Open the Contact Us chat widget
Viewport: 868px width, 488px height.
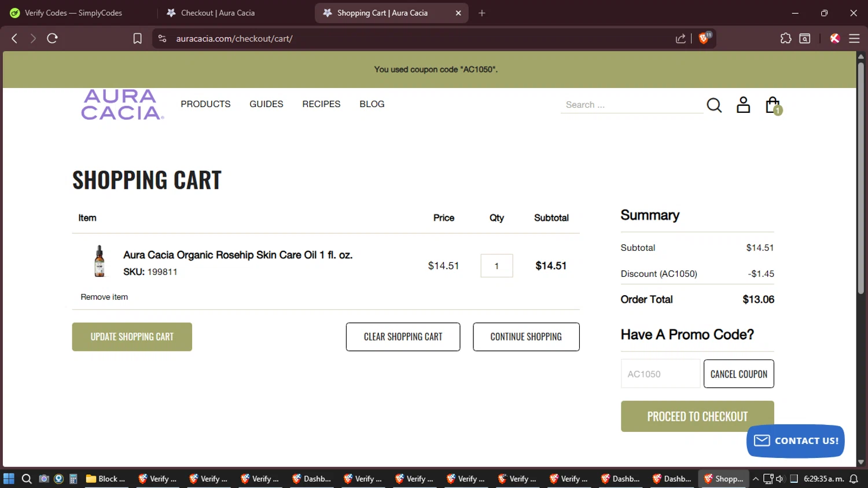click(796, 441)
